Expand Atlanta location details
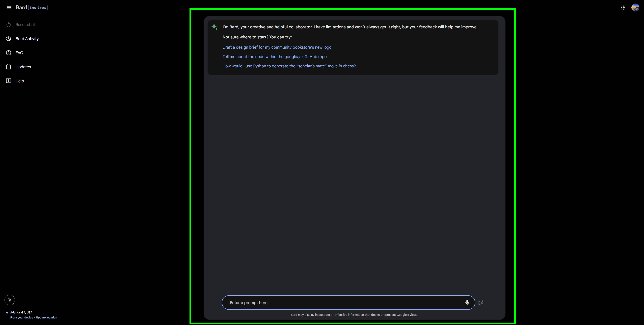 (x=21, y=312)
